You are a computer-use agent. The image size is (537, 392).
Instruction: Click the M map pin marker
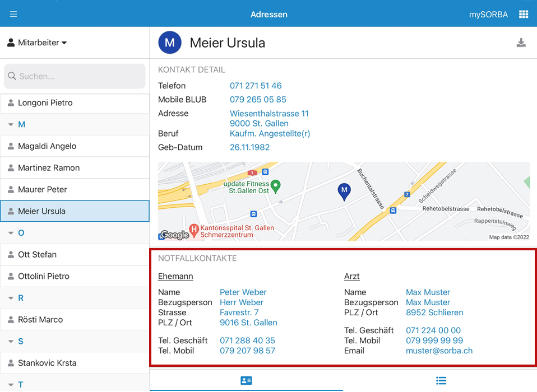point(344,192)
